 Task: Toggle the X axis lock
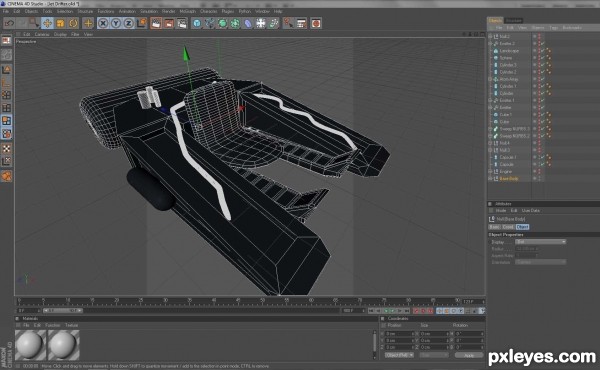[103, 23]
